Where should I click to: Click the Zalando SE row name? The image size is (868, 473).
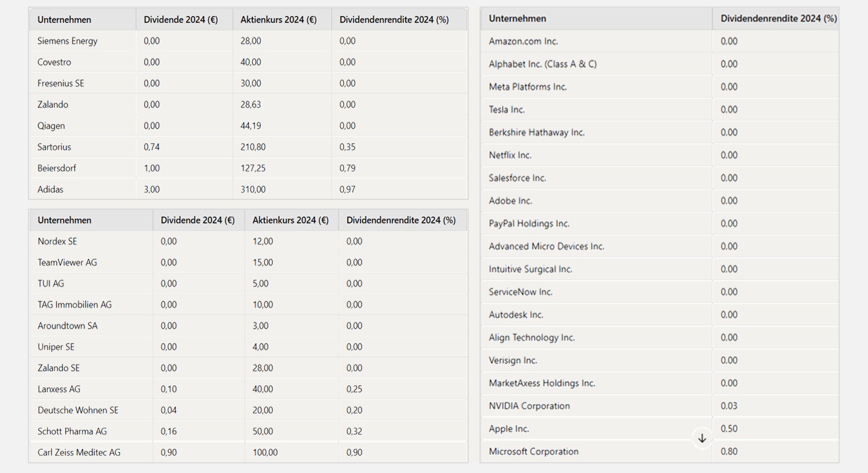click(x=59, y=368)
